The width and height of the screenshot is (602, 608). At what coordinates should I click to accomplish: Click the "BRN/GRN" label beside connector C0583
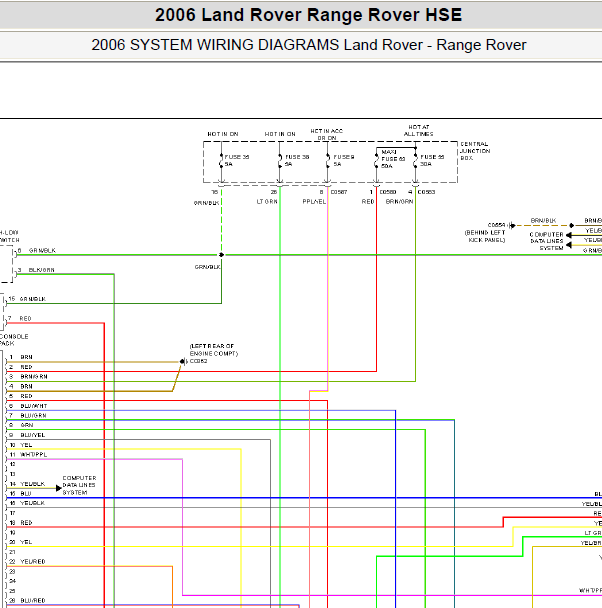(x=399, y=202)
